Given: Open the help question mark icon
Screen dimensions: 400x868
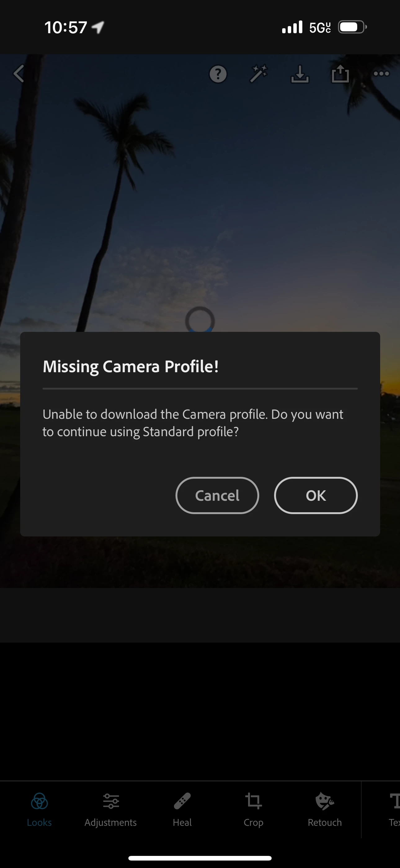Looking at the screenshot, I should 218,74.
